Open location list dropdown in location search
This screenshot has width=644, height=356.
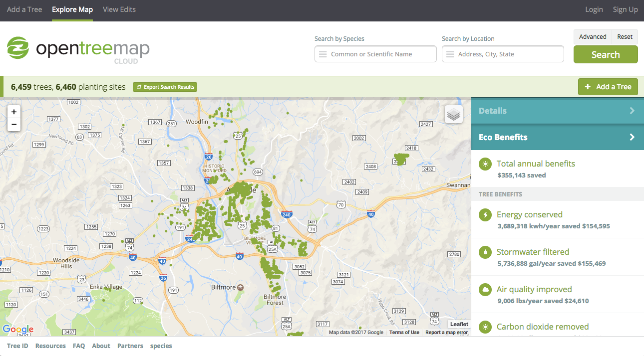[450, 54]
